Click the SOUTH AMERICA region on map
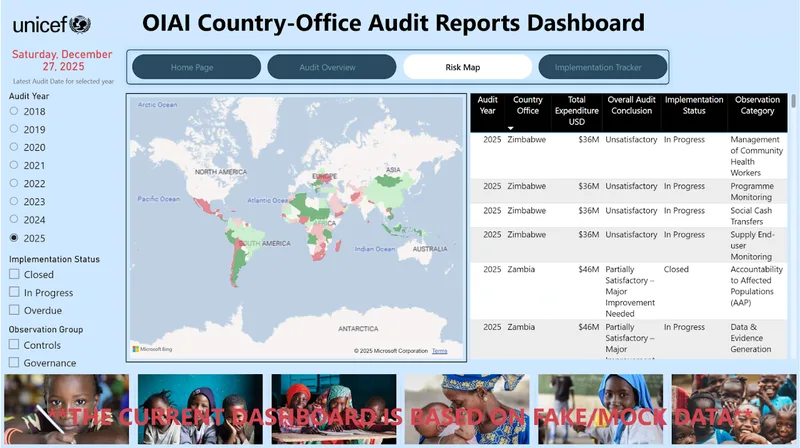Viewport: 800px width, 448px height. [265, 243]
